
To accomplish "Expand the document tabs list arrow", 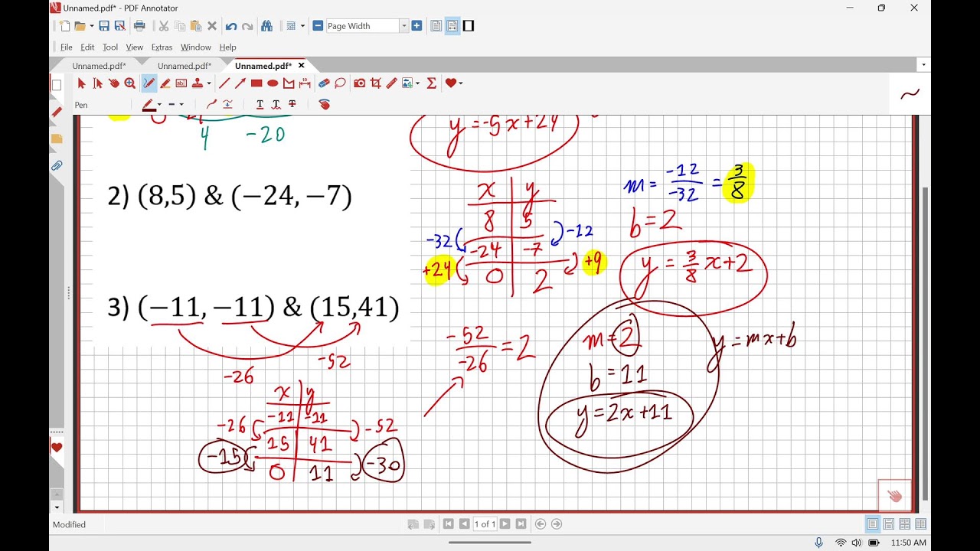I will (924, 66).
